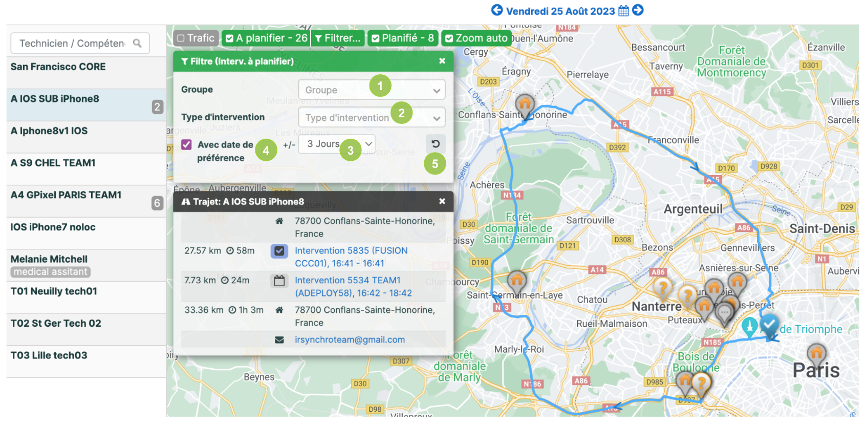
Task: Click badge 2 on A IOS SUB iPhone8
Action: pyautogui.click(x=158, y=107)
